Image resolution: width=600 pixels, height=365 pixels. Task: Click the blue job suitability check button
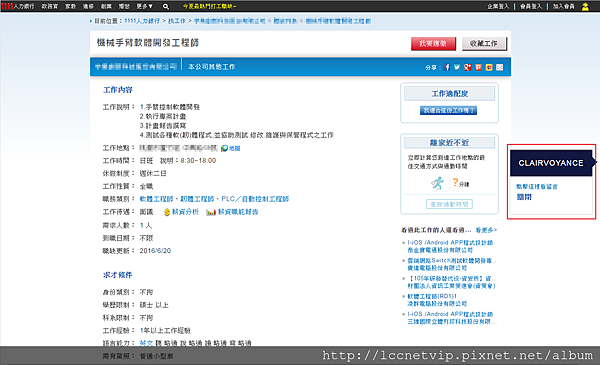pos(448,111)
